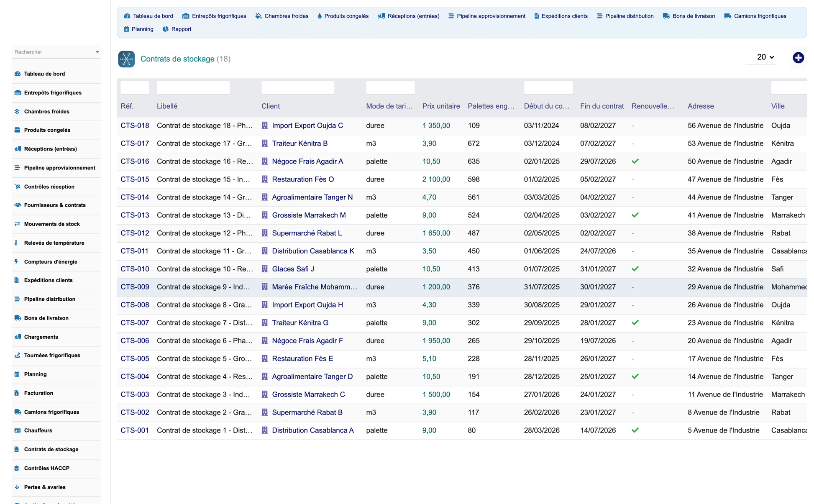Click Bons de livraison sidebar truck icon
Viewport: 814px width, 504px height.
point(18,318)
